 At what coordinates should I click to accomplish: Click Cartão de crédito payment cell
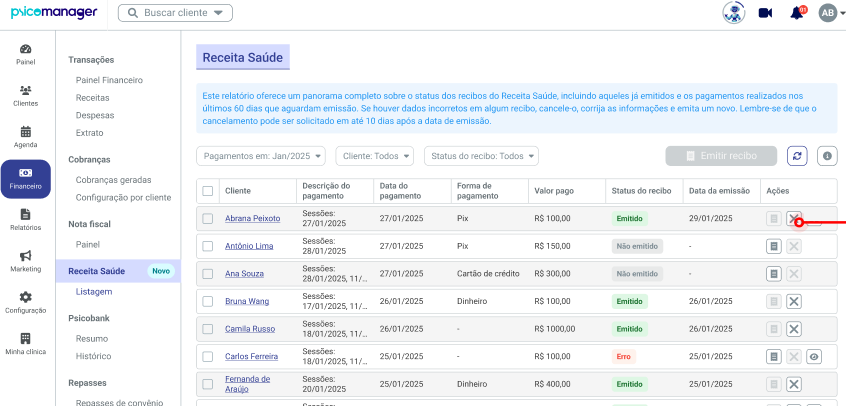[x=488, y=274]
